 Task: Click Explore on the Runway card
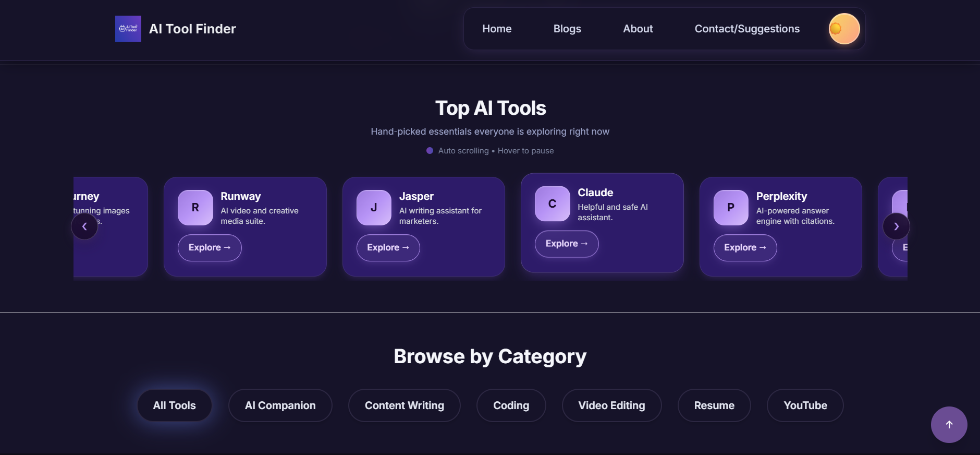tap(210, 248)
